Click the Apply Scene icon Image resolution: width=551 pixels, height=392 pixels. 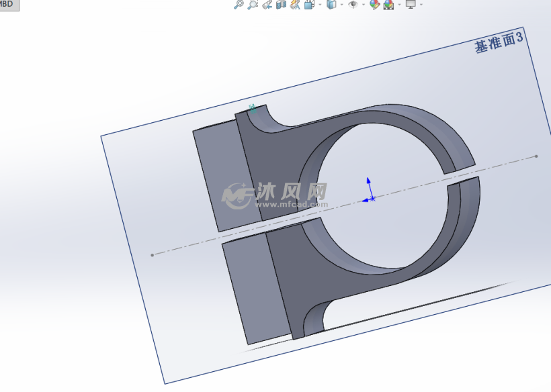[388, 5]
